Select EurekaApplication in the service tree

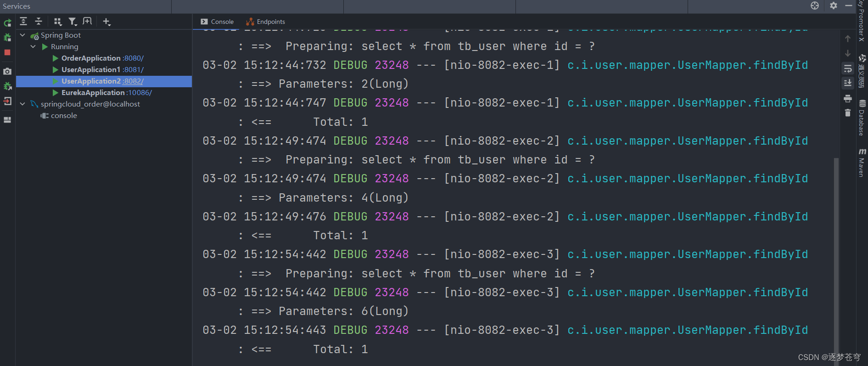(x=93, y=92)
